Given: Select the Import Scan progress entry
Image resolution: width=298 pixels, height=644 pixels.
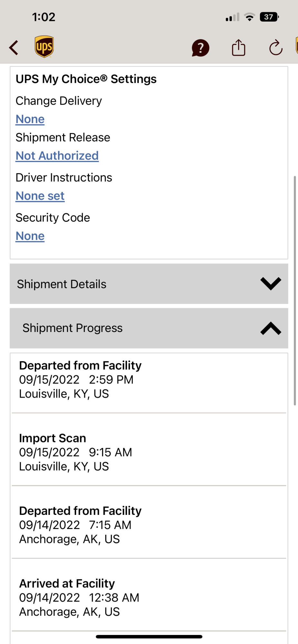Looking at the screenshot, I should [x=149, y=452].
